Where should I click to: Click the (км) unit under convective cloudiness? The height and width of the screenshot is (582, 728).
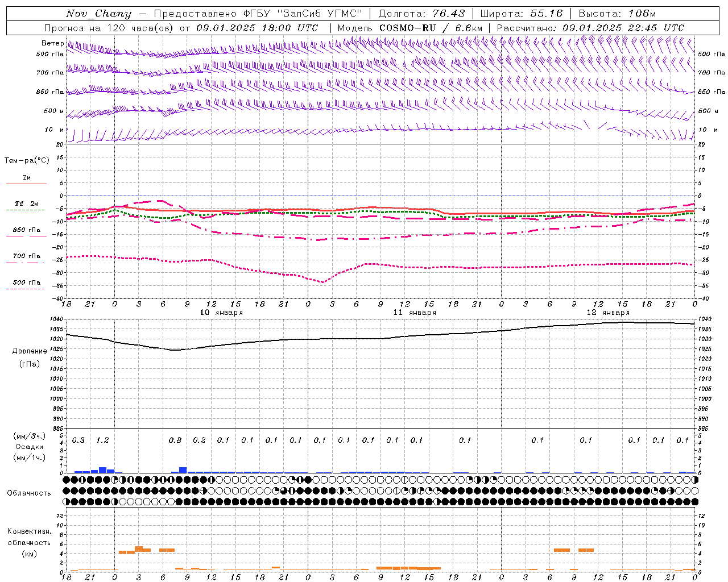click(30, 554)
